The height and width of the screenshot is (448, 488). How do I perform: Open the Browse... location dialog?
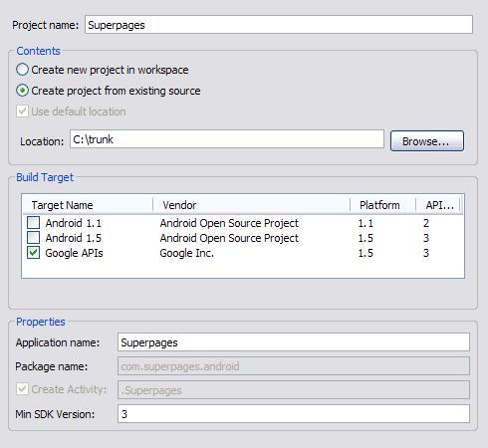point(427,141)
